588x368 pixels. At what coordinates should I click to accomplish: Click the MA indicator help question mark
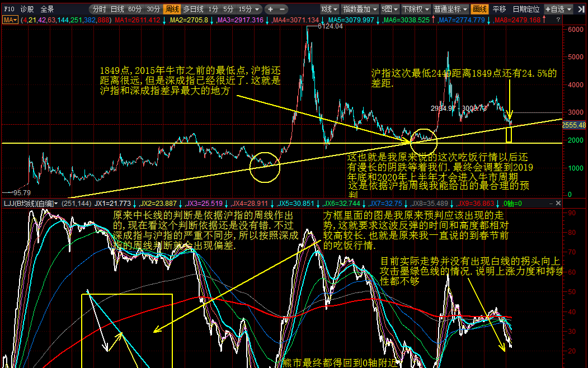point(558,20)
